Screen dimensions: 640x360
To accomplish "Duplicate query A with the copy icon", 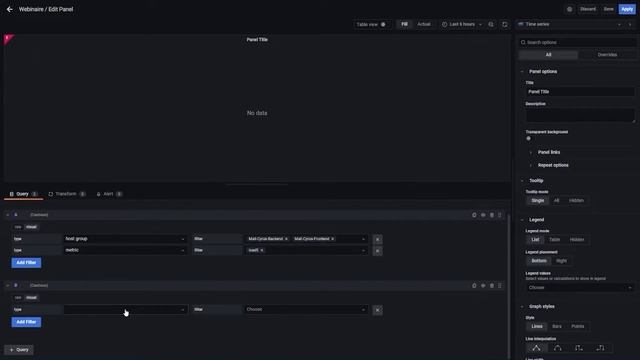I will tap(474, 215).
